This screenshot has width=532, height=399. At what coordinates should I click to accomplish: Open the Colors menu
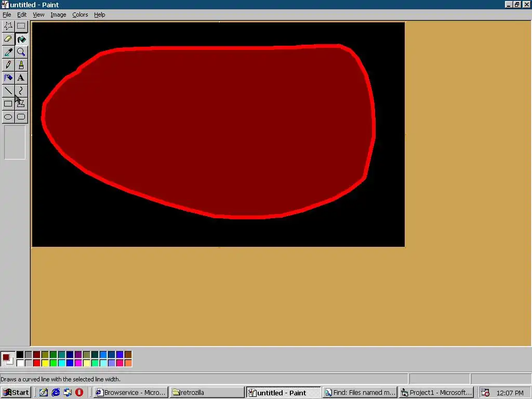[x=80, y=15]
